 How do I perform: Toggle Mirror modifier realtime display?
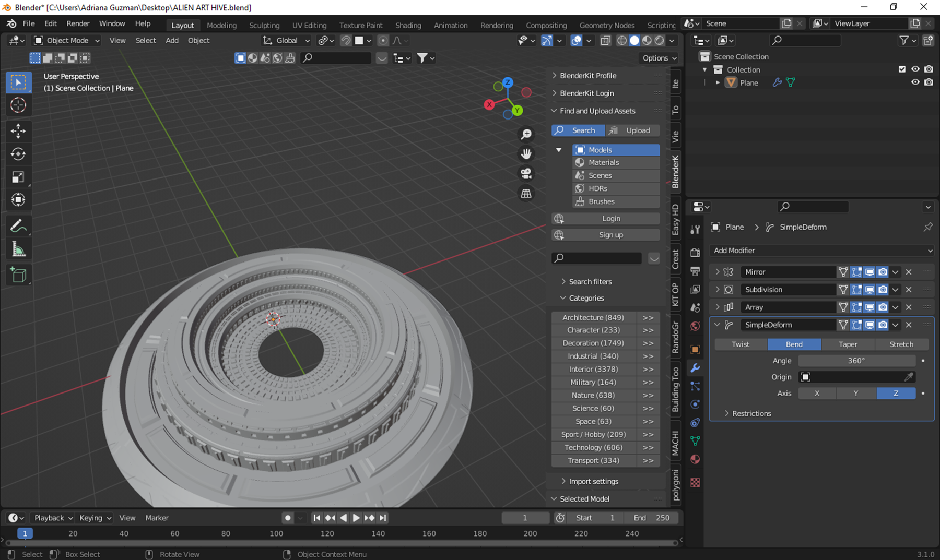pyautogui.click(x=869, y=272)
